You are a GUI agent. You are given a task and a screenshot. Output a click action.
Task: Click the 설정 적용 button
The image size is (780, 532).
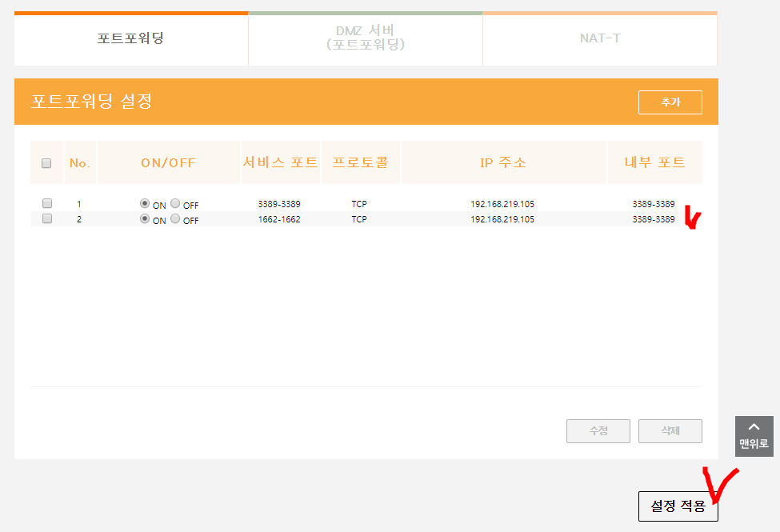pos(678,506)
